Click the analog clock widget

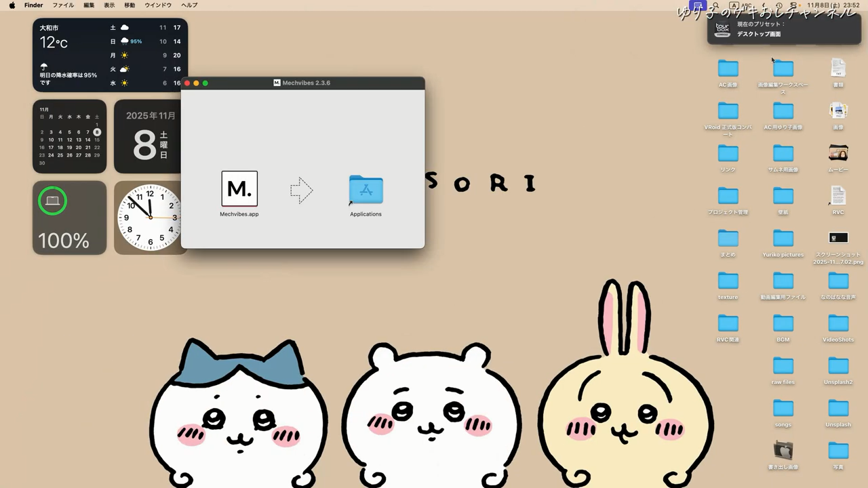point(149,218)
